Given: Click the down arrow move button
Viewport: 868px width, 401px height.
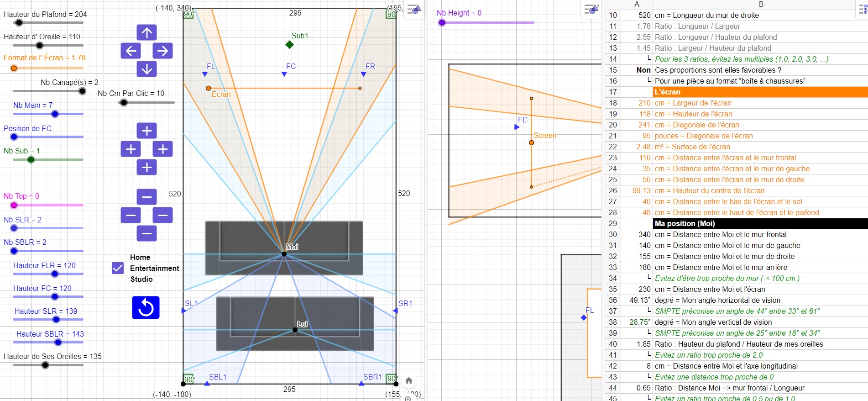Looking at the screenshot, I should click(146, 69).
